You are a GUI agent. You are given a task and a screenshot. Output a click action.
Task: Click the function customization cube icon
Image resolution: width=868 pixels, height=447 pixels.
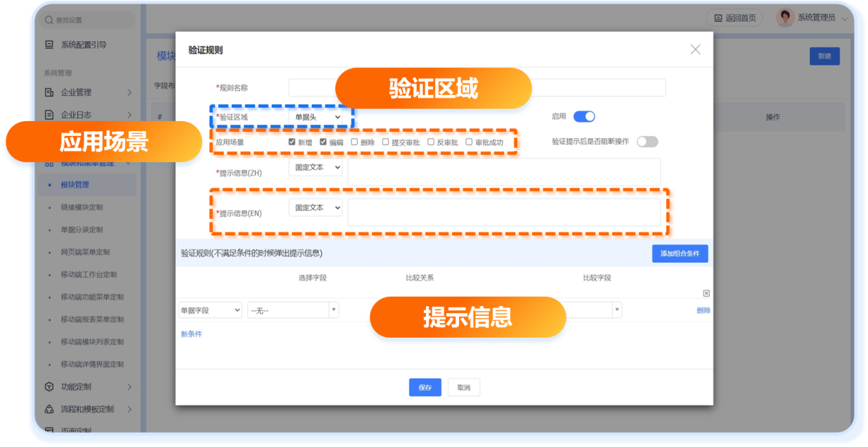pos(49,387)
